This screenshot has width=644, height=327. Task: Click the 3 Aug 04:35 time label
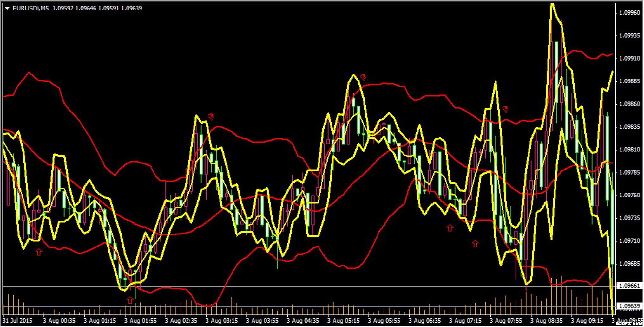pyautogui.click(x=303, y=321)
